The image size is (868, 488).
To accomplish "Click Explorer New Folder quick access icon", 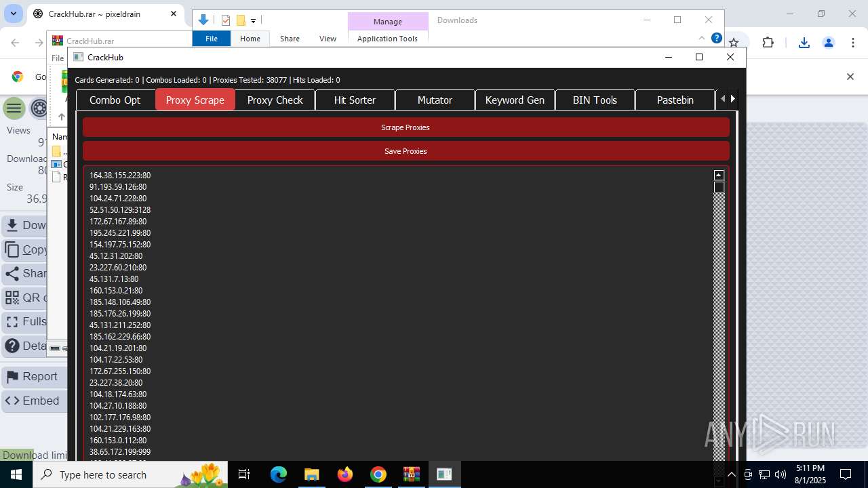I will click(241, 20).
